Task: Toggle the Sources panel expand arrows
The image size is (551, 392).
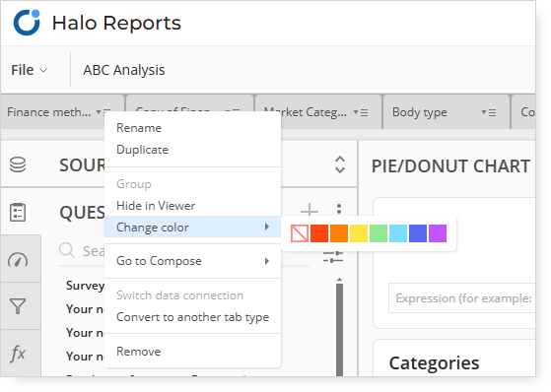Action: coord(340,164)
